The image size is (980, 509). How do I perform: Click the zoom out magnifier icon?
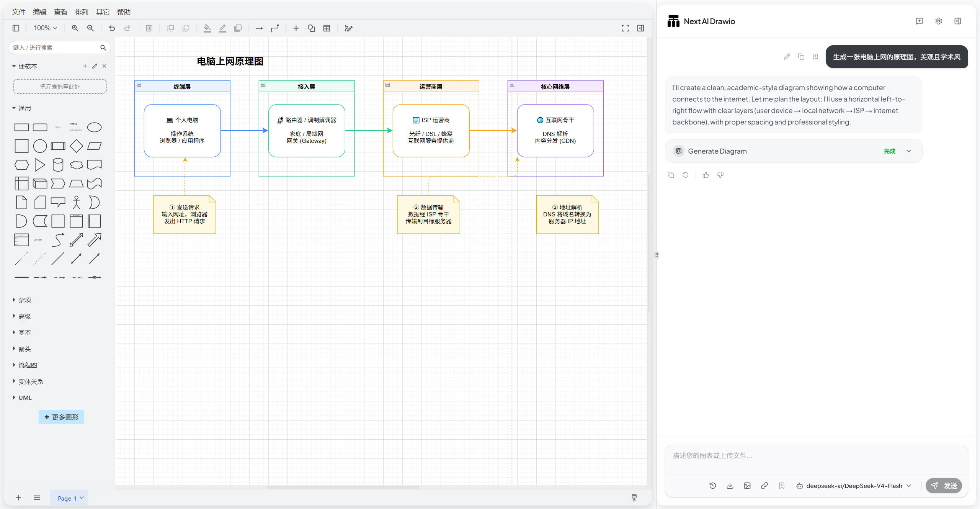tap(90, 28)
